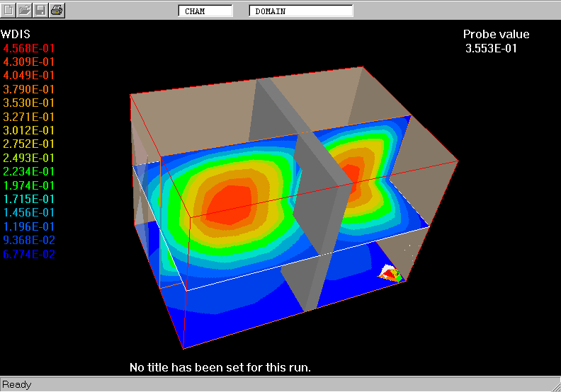The image size is (561, 392).
Task: Click the Probe value label
Action: coord(496,35)
